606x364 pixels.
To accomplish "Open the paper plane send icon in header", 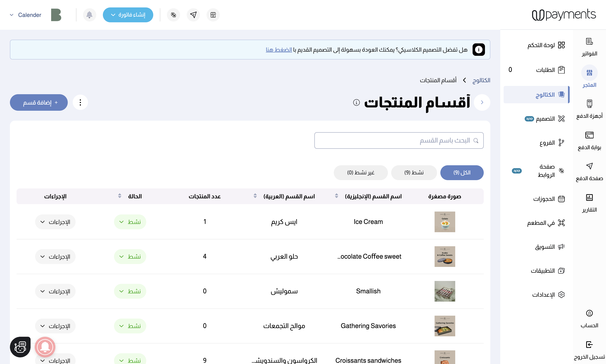I will pyautogui.click(x=193, y=15).
